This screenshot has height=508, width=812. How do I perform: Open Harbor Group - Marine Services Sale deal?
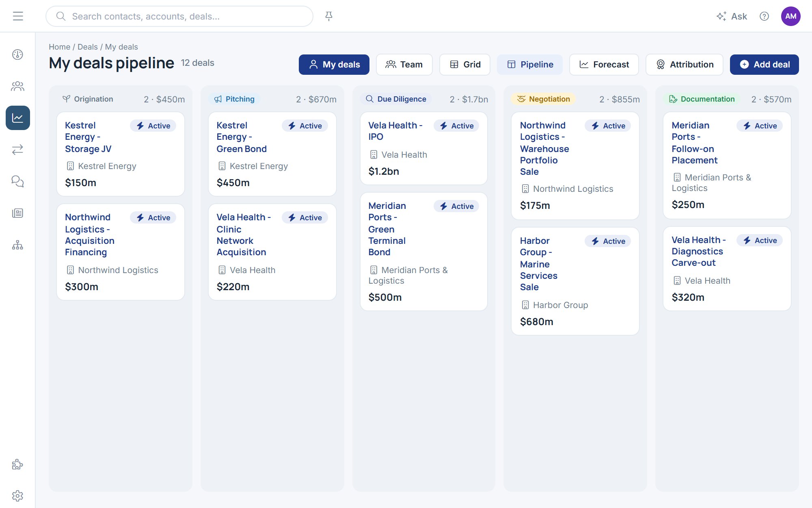click(539, 264)
